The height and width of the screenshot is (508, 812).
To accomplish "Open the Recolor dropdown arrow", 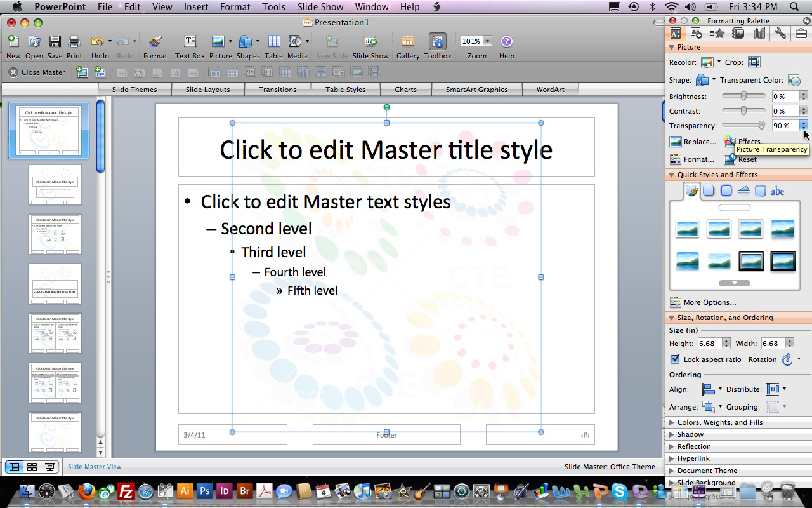I will 719,62.
